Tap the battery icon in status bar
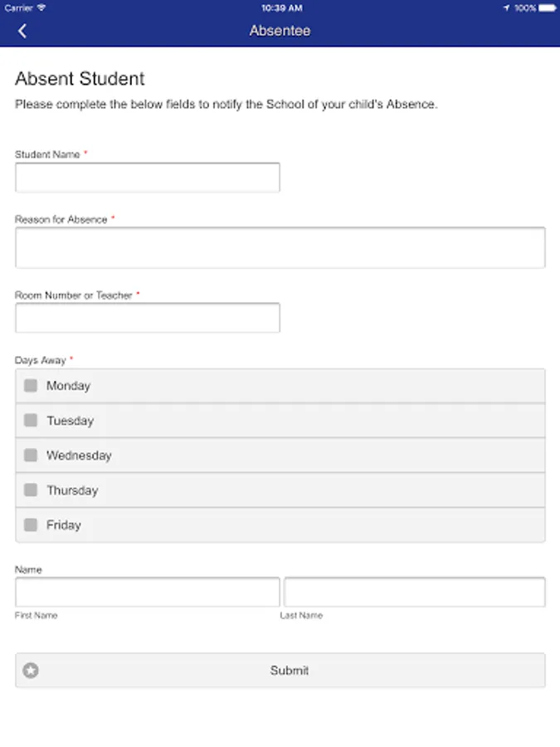Viewport: 560px width, 747px height. [x=548, y=7]
